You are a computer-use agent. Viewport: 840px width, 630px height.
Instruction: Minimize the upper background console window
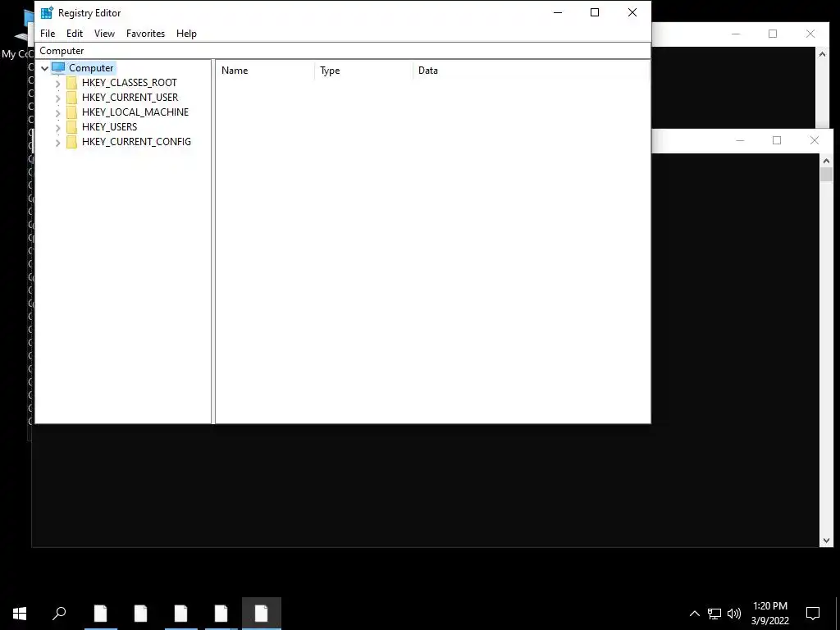point(736,34)
